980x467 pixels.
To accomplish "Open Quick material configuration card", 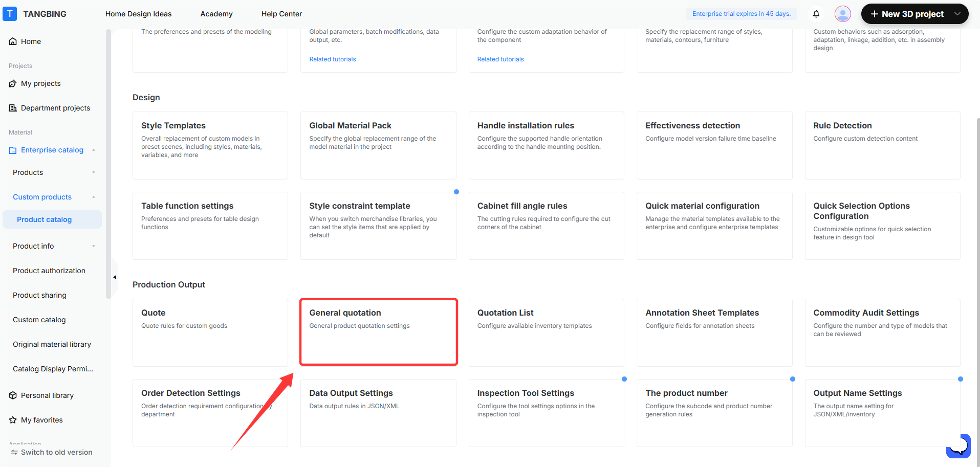I will pyautogui.click(x=714, y=226).
